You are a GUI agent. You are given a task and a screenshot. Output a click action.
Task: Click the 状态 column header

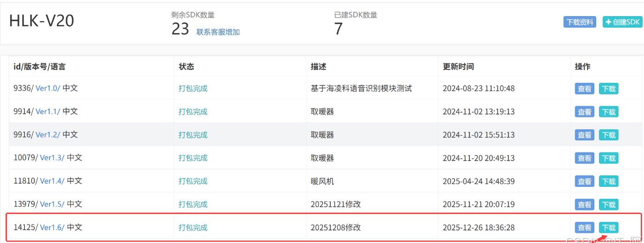pos(186,67)
